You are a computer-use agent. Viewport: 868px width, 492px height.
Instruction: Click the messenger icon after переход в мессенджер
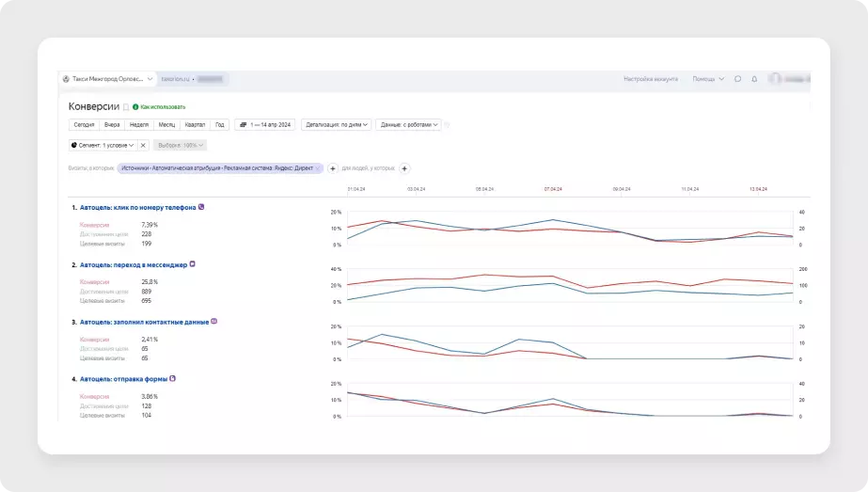click(193, 264)
